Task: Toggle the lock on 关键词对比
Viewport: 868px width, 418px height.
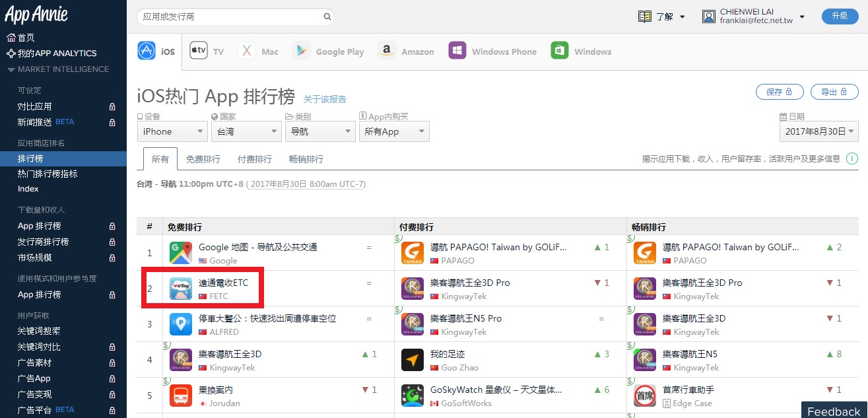Action: coord(112,346)
